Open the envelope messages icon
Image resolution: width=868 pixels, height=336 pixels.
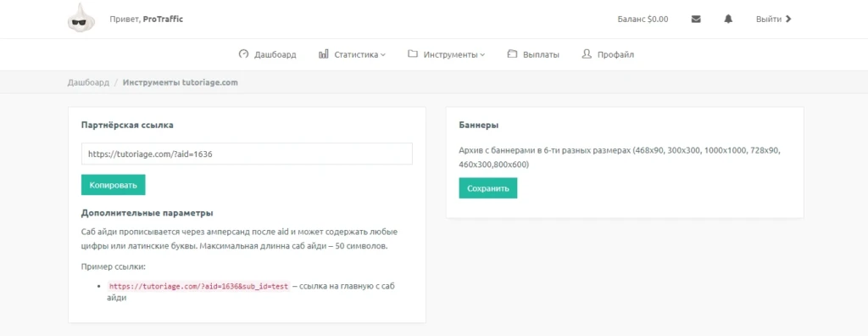[x=696, y=19]
